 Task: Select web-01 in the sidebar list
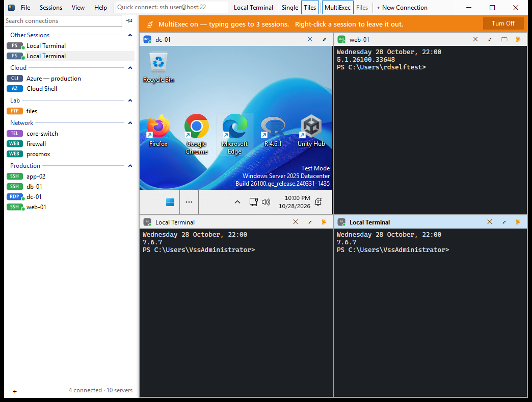pyautogui.click(x=70, y=207)
